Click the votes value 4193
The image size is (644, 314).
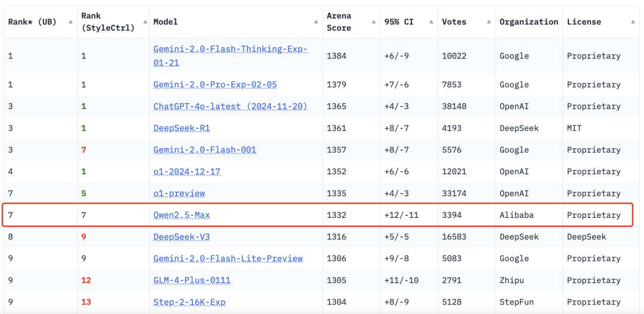point(452,128)
